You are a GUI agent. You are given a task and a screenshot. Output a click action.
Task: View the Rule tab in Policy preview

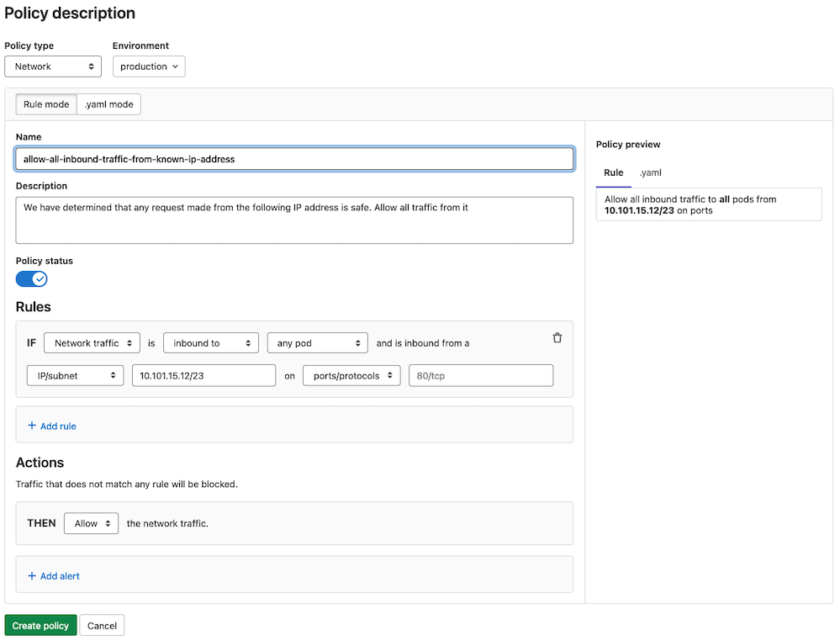pyautogui.click(x=614, y=172)
